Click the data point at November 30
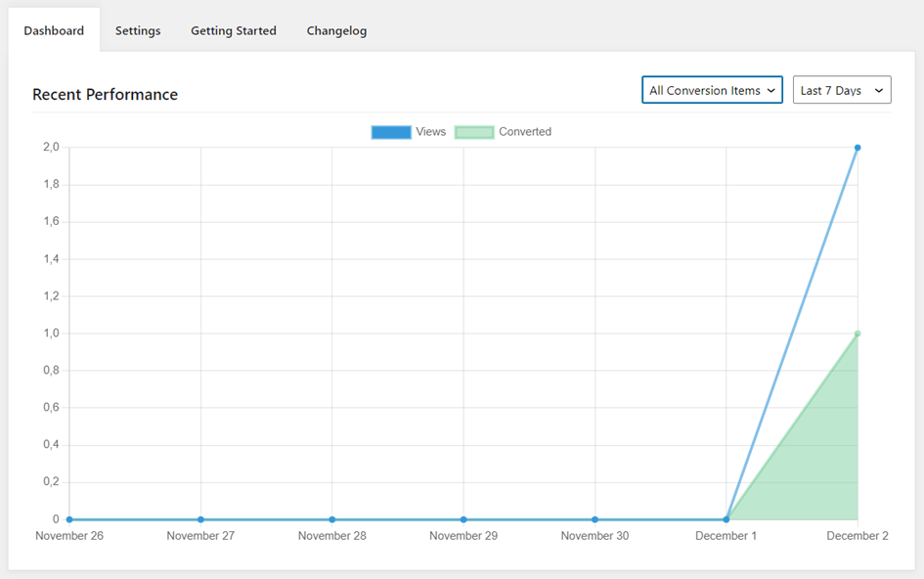This screenshot has height=579, width=924. click(x=594, y=519)
